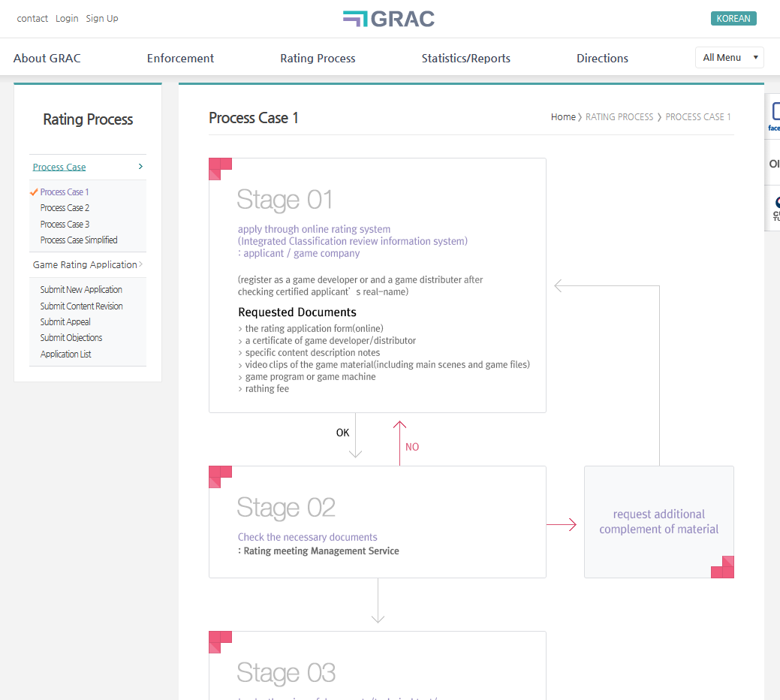
Task: Expand the Game Rating Application section
Action: 140,264
